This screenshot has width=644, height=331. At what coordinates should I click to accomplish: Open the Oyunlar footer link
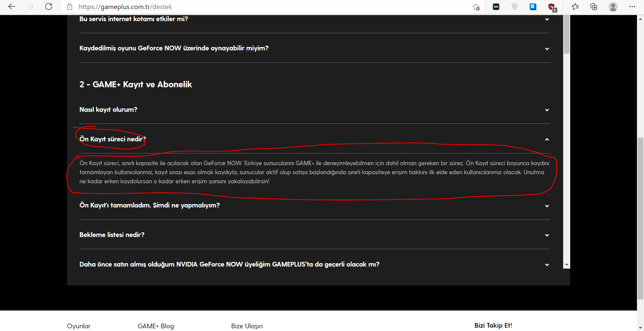click(79, 326)
